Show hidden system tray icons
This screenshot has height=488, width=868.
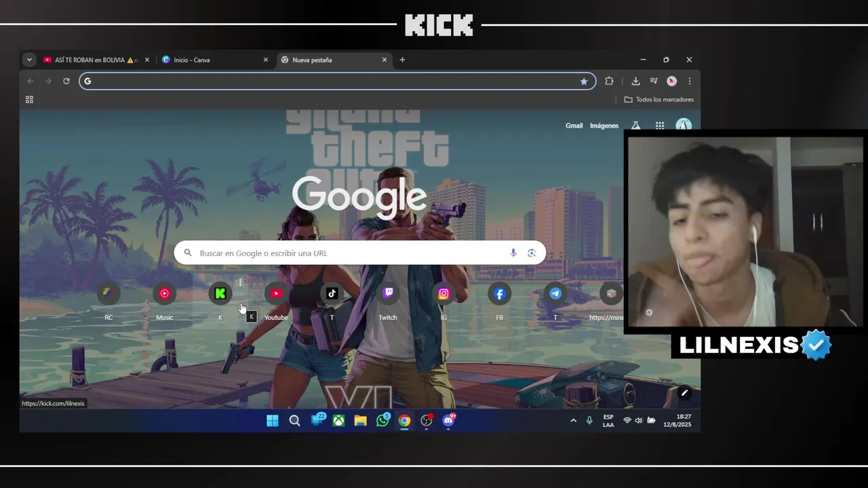[x=573, y=421]
